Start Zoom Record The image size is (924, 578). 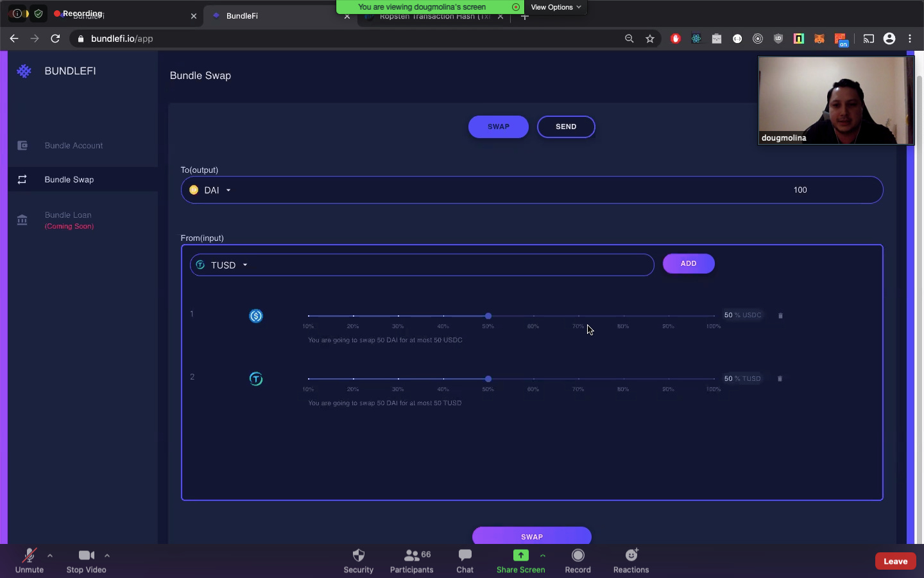tap(577, 561)
